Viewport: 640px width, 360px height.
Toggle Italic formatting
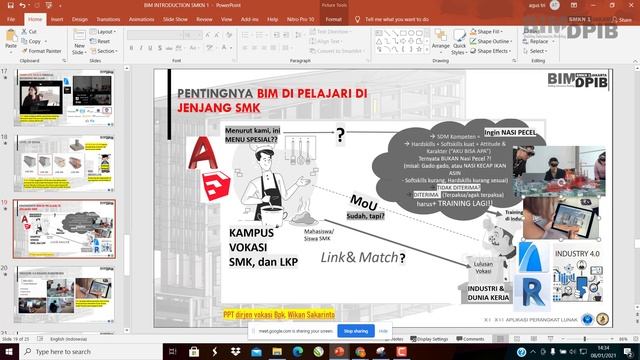point(141,48)
